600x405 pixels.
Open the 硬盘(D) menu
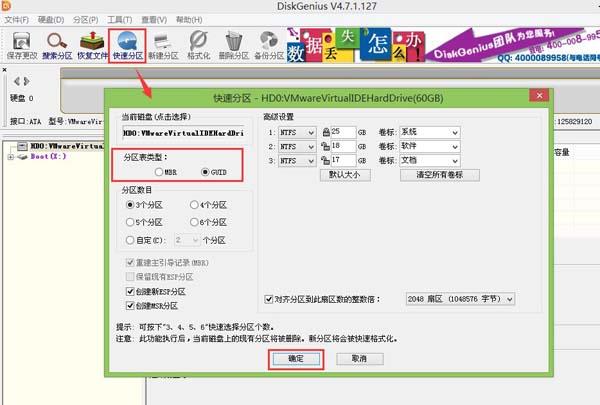(x=52, y=18)
